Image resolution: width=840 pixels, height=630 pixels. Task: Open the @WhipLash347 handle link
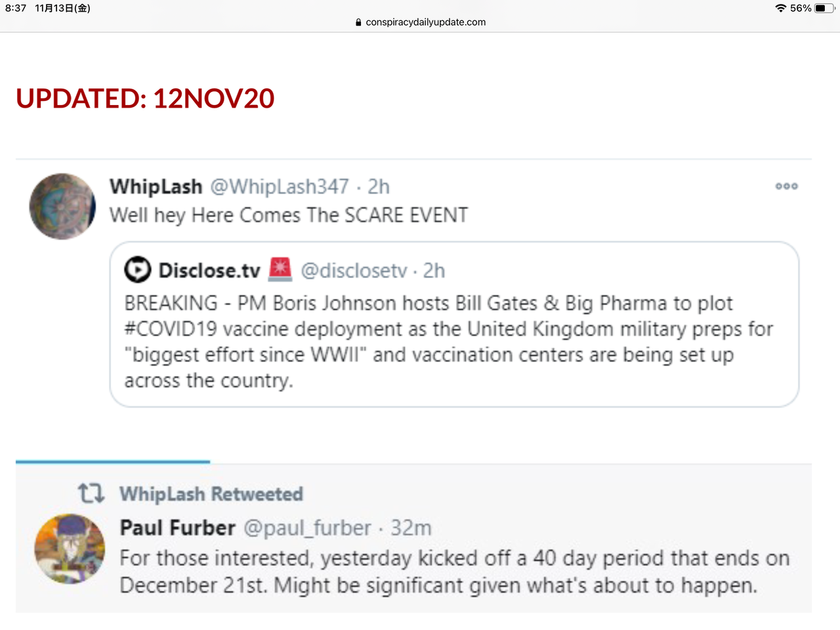pos(280,187)
